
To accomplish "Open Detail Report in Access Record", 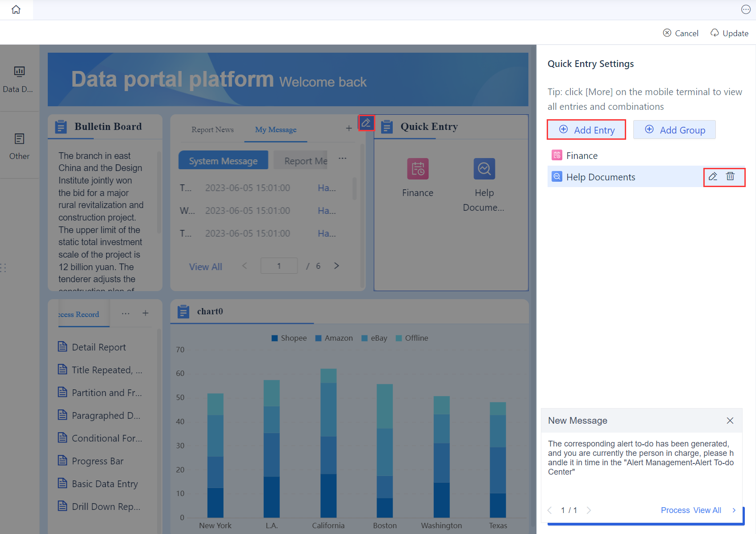I will 92,347.
